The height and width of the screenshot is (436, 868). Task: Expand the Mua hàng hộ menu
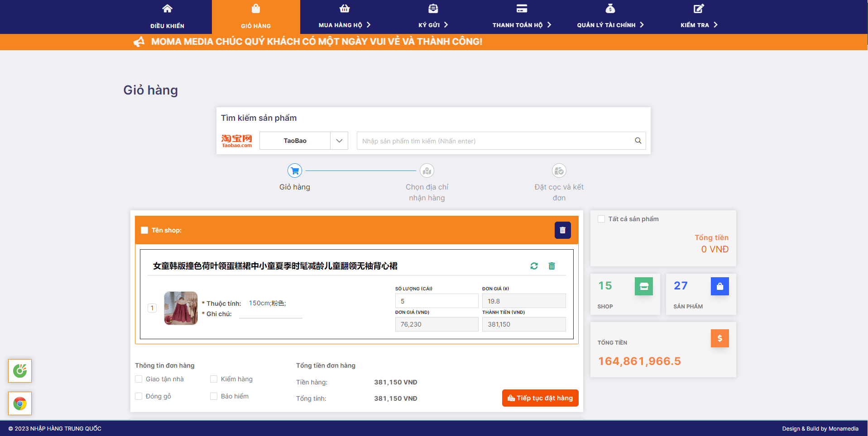click(344, 25)
